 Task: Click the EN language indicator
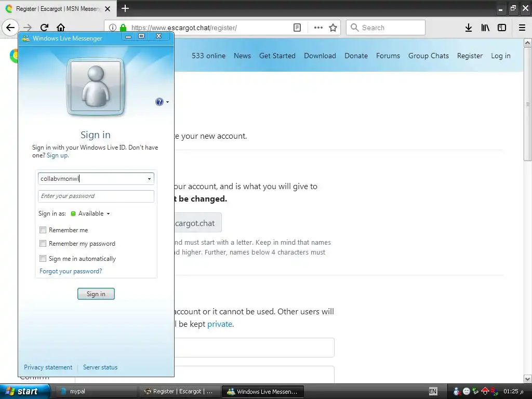[x=433, y=391]
